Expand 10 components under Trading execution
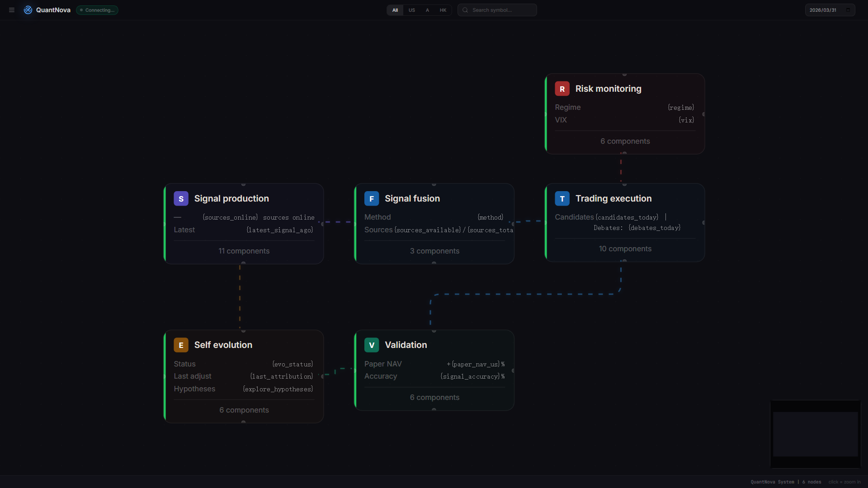 [x=625, y=249]
